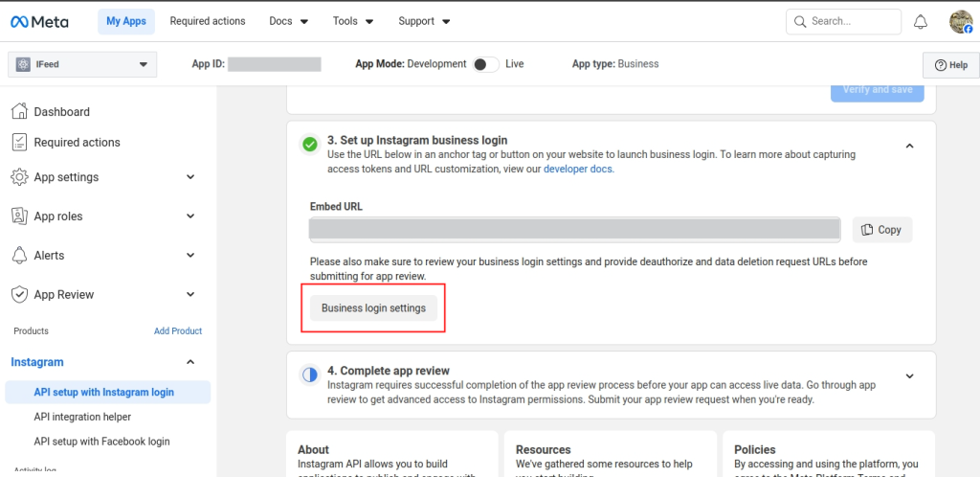Expand the Alerts section chevron

[190, 255]
